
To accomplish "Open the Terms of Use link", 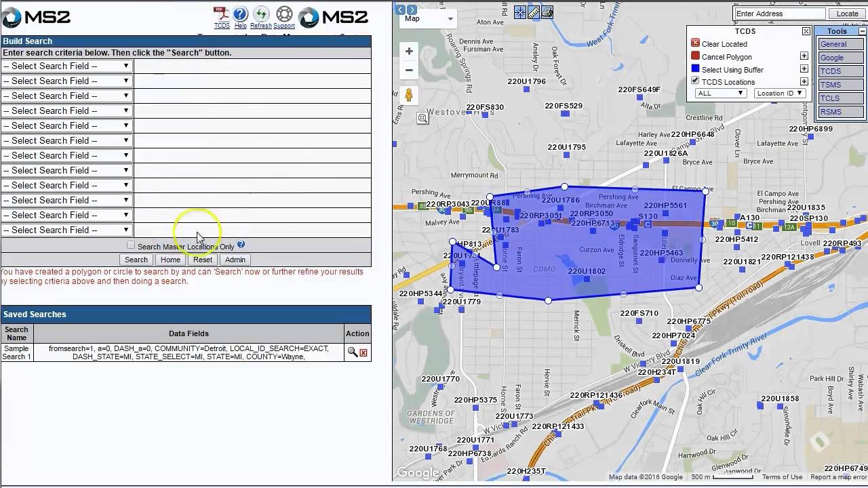I will point(782,477).
